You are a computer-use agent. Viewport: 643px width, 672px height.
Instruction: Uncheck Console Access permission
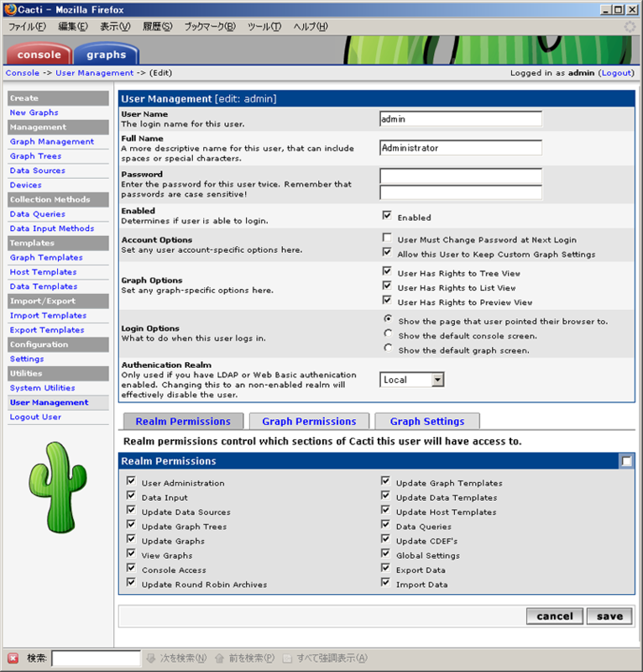(x=131, y=568)
